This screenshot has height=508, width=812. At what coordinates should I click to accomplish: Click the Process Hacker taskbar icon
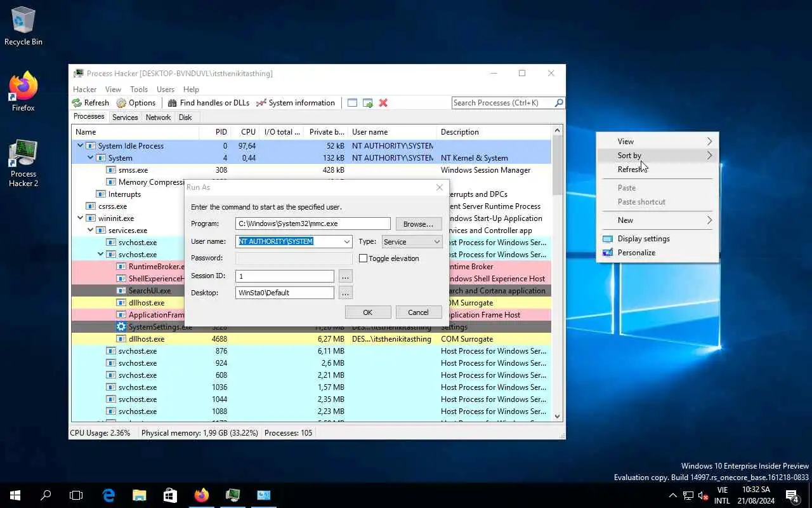[x=233, y=495]
